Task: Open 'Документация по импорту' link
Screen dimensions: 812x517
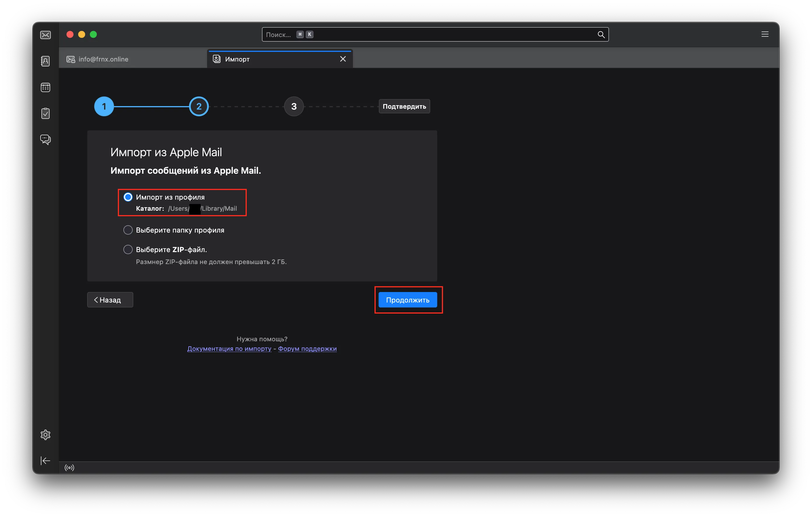Action: tap(229, 349)
